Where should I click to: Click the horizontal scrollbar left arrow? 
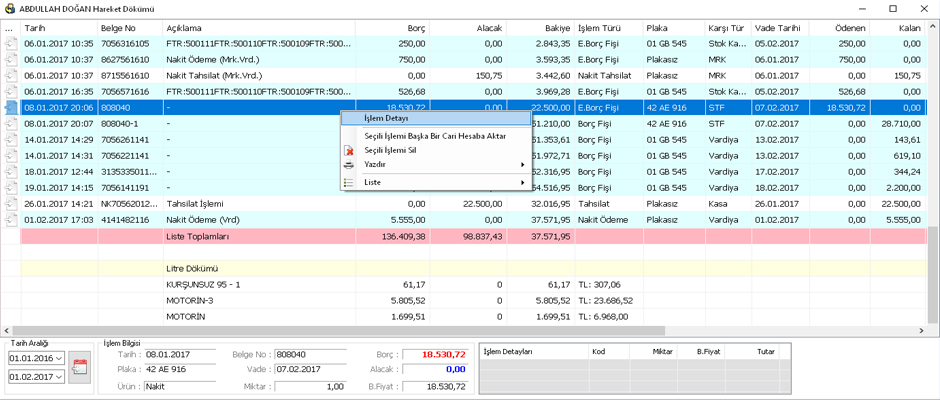pyautogui.click(x=6, y=330)
